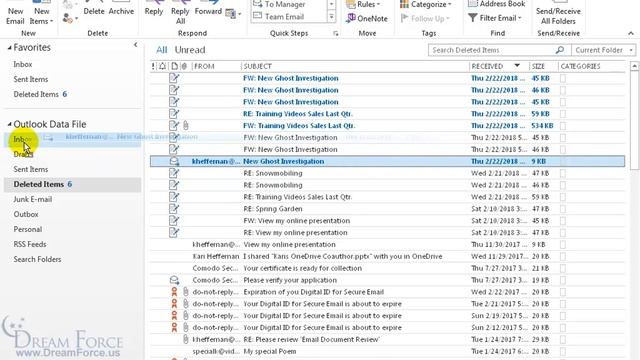The image size is (640, 360).
Task: Forward the selected email
Action: pyautogui.click(x=208, y=11)
